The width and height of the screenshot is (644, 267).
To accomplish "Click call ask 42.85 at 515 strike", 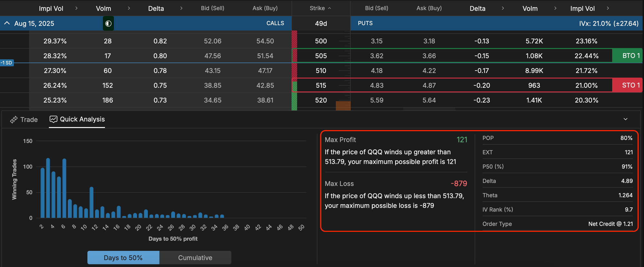I will [265, 85].
